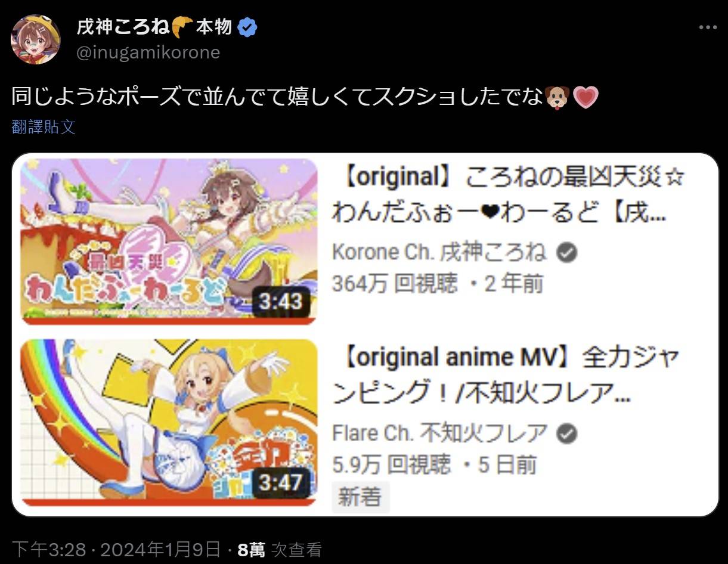
Task: Click the dog face emoji in tweet
Action: pyautogui.click(x=558, y=97)
